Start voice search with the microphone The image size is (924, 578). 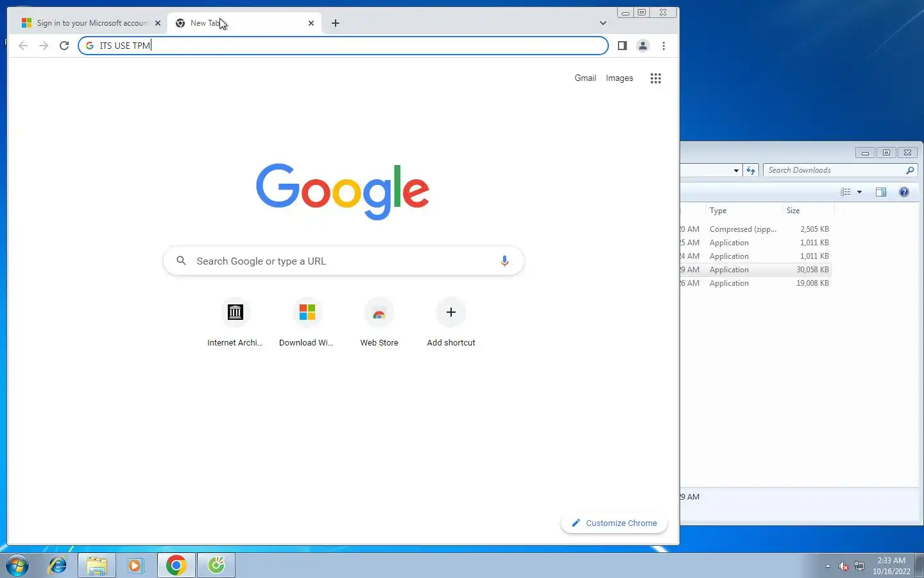[504, 261]
